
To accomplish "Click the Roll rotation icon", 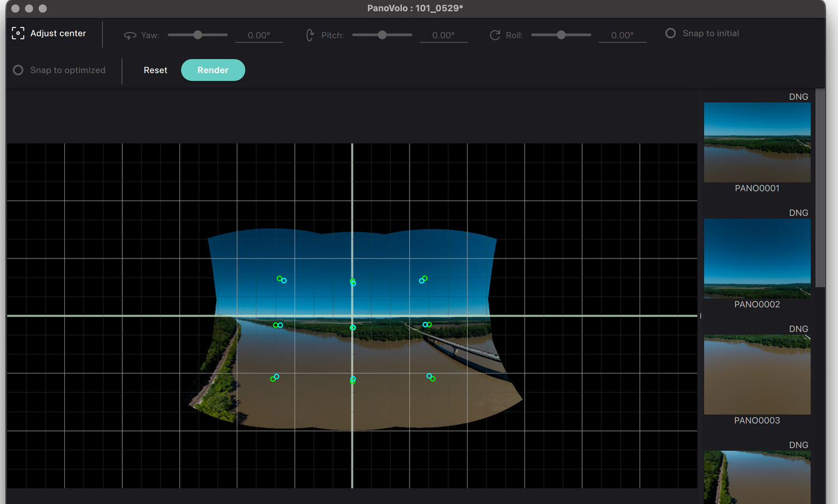I will tap(495, 35).
